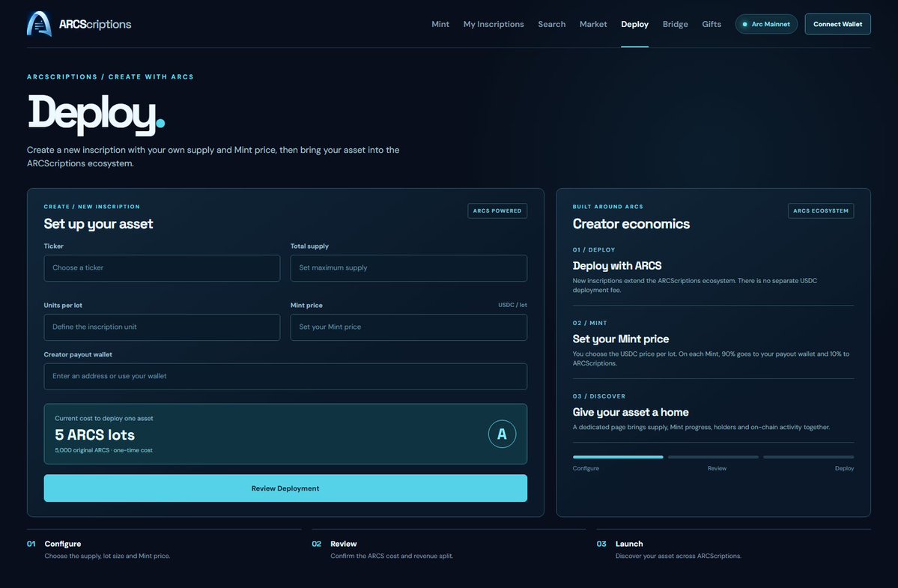Click the Deploy progress bar segment
The width and height of the screenshot is (898, 588).
tap(809, 457)
